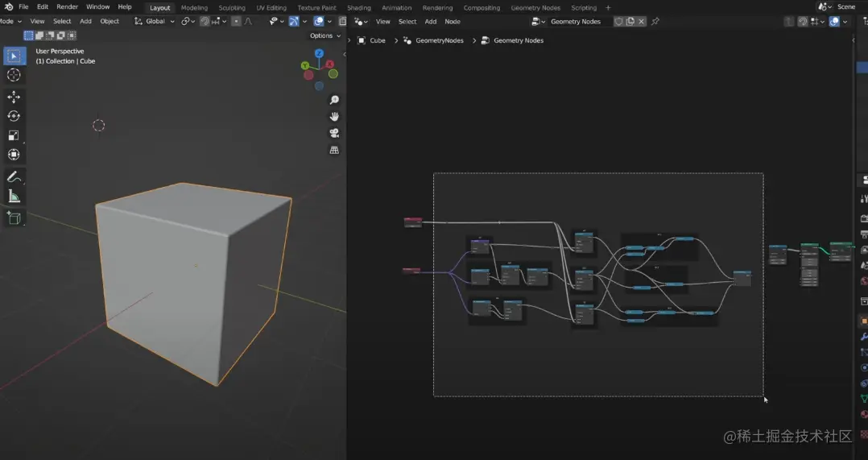The image size is (868, 460).
Task: Switch to the Modeling workspace tab
Action: [194, 8]
